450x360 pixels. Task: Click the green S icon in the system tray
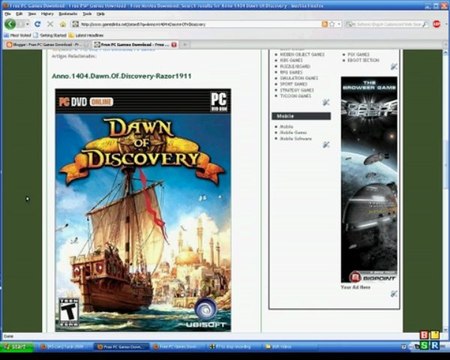tap(424, 345)
